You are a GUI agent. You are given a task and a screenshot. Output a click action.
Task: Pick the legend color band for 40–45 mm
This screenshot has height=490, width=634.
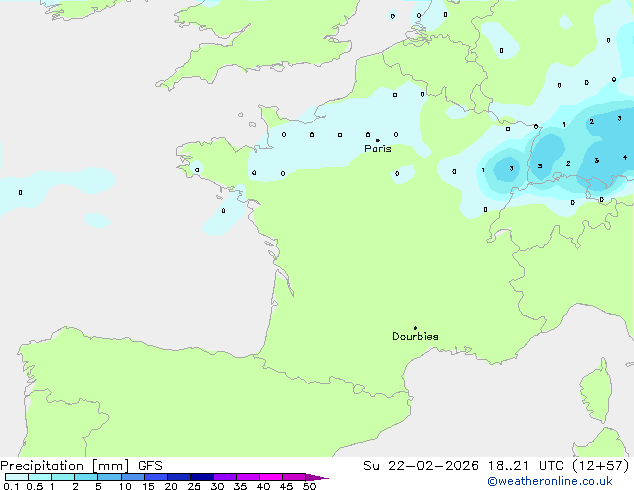tap(271, 477)
